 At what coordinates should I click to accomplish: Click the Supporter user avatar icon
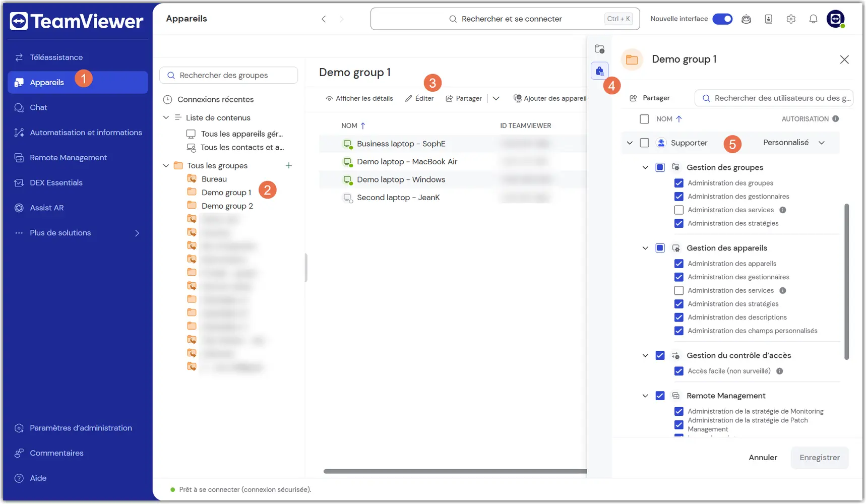coord(661,143)
